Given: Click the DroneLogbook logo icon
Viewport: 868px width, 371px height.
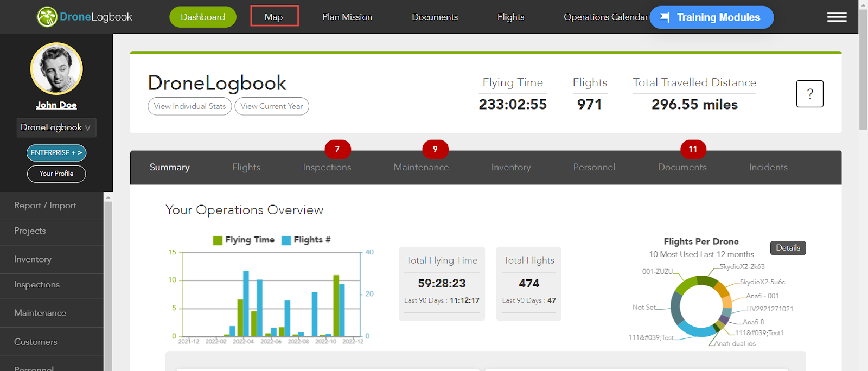Looking at the screenshot, I should [47, 17].
